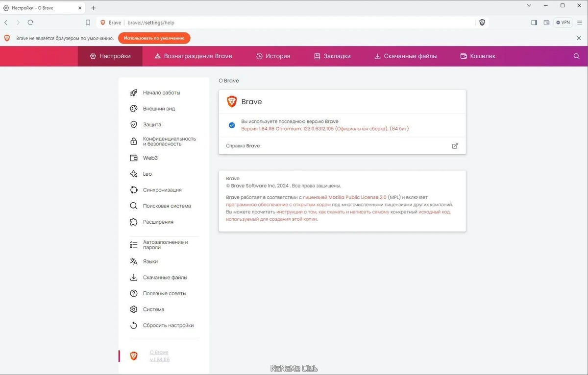Open the 'Закладки' tab

332,56
